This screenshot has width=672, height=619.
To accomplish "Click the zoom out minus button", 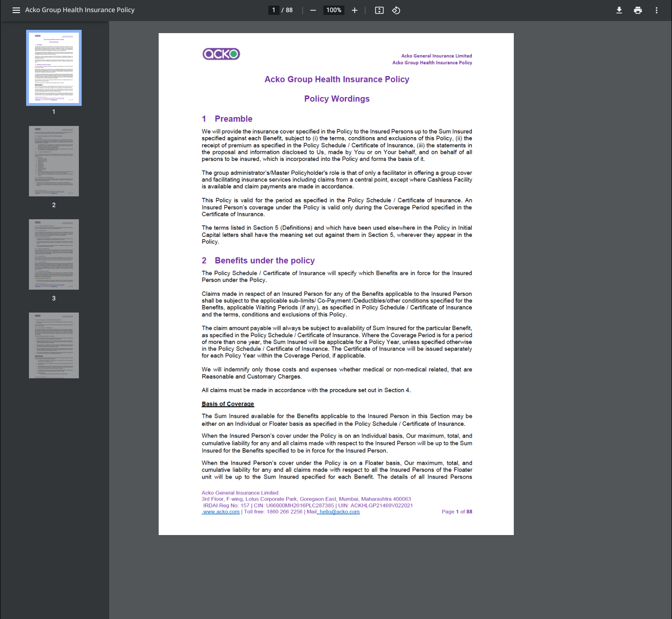I will 313,10.
